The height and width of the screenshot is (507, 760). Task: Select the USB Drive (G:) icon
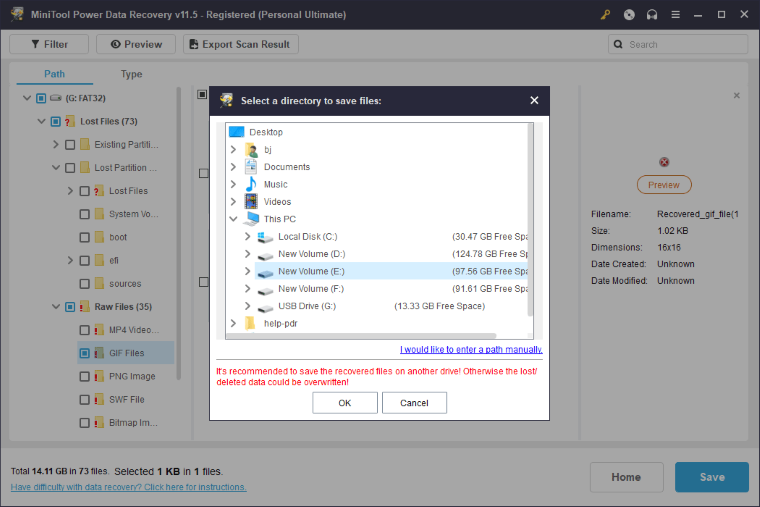tap(264, 306)
